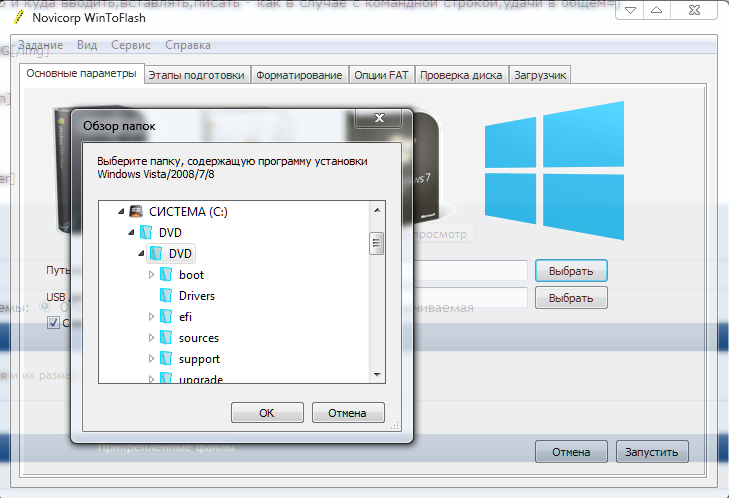The image size is (729, 498).
Task: Click Отмена button in WinToFlash main window
Action: pyautogui.click(x=571, y=452)
